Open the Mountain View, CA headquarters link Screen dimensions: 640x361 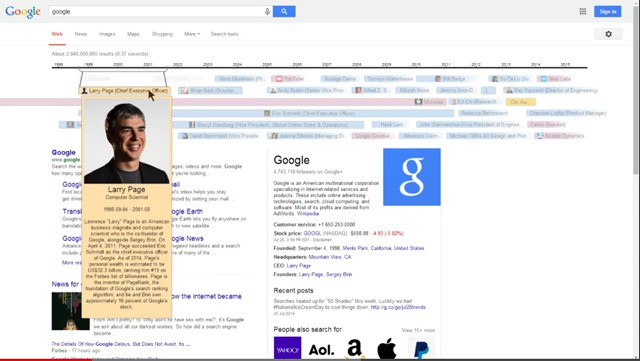[330, 257]
